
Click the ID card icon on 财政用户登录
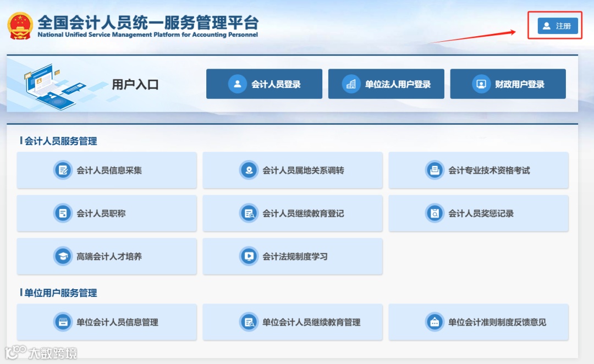[481, 84]
